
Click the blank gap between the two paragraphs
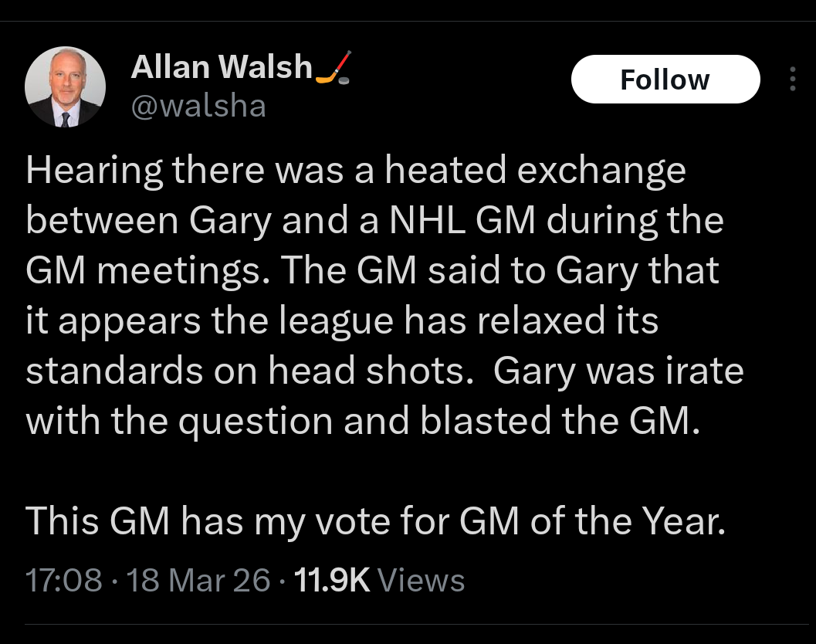click(375, 470)
